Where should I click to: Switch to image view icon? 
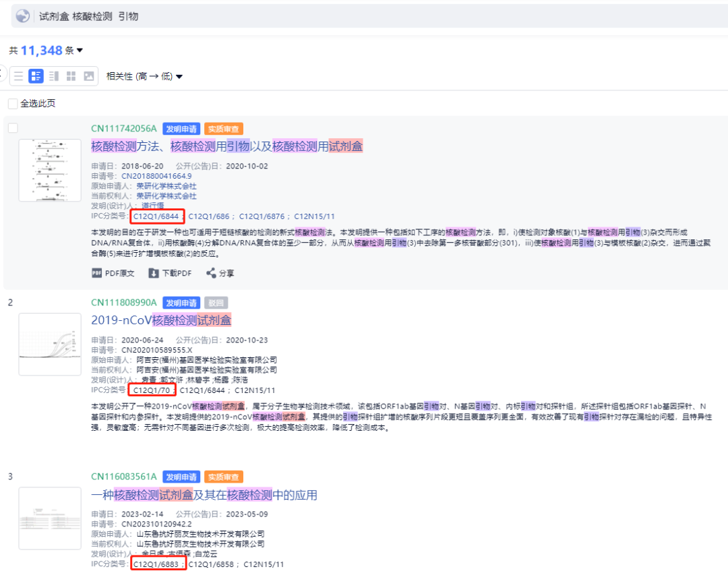pos(89,76)
